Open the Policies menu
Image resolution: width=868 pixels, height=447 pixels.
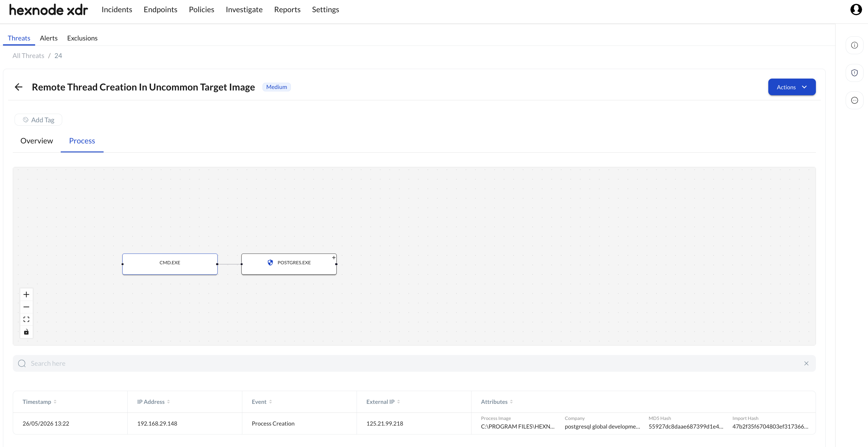pyautogui.click(x=202, y=10)
